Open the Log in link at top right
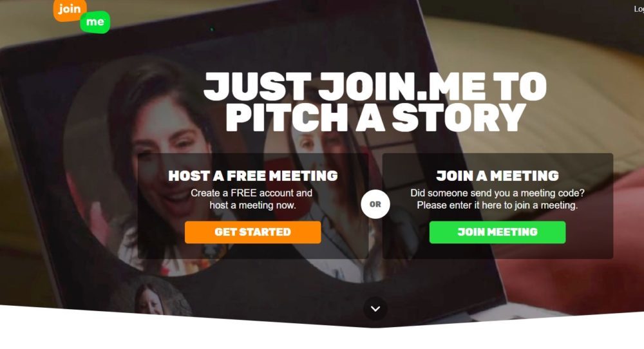 pos(639,9)
